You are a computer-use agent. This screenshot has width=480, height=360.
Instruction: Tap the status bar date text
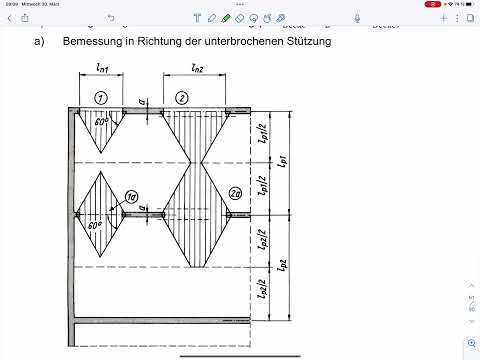click(40, 4)
